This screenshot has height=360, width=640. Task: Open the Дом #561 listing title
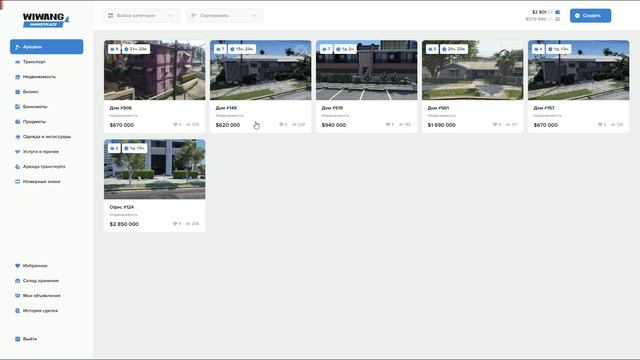(x=438, y=108)
